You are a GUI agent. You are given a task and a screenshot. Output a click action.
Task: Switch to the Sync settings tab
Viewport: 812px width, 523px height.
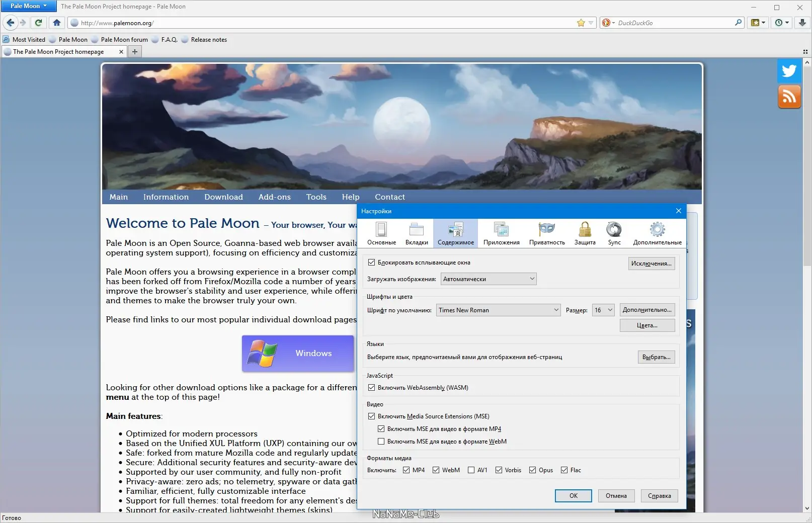pyautogui.click(x=614, y=234)
